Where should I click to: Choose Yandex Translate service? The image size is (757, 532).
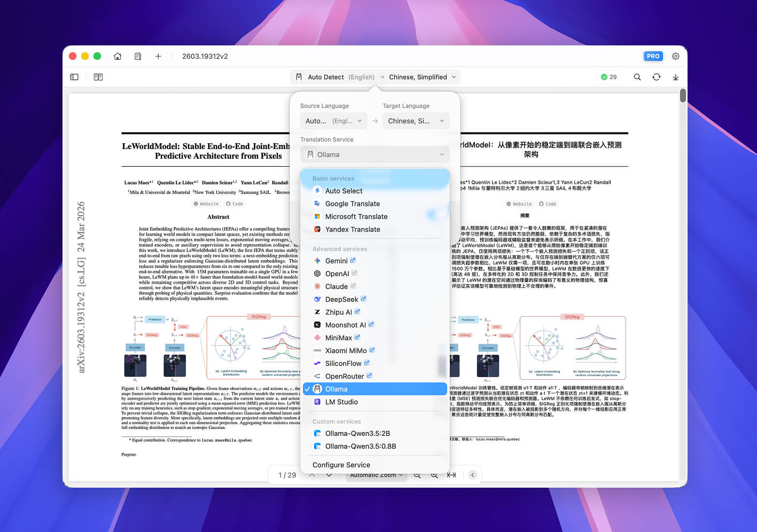point(375,229)
